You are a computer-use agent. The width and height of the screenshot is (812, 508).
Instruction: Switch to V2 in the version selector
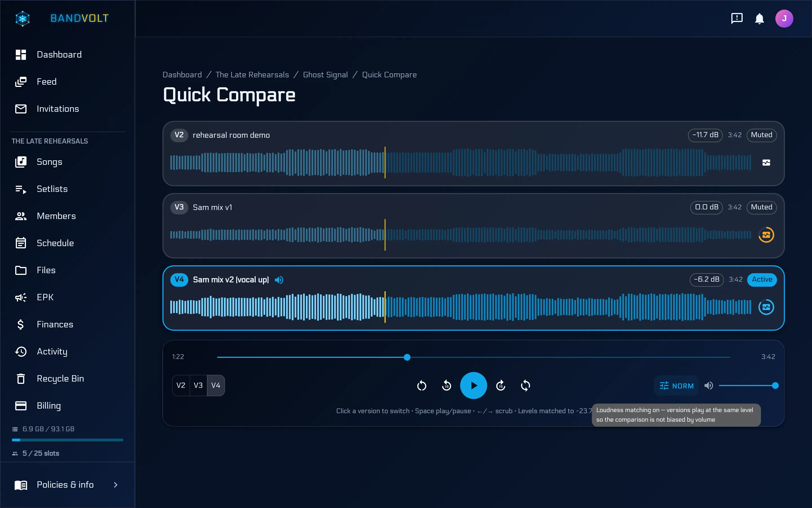[x=181, y=385]
